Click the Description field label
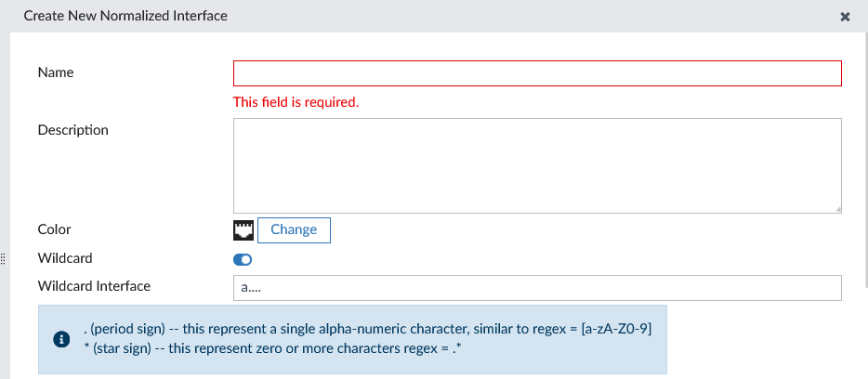Viewport: 868px width, 379px height. (72, 130)
